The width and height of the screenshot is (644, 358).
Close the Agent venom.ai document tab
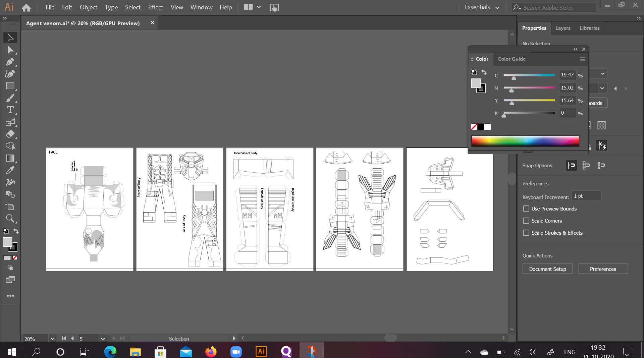(x=152, y=22)
